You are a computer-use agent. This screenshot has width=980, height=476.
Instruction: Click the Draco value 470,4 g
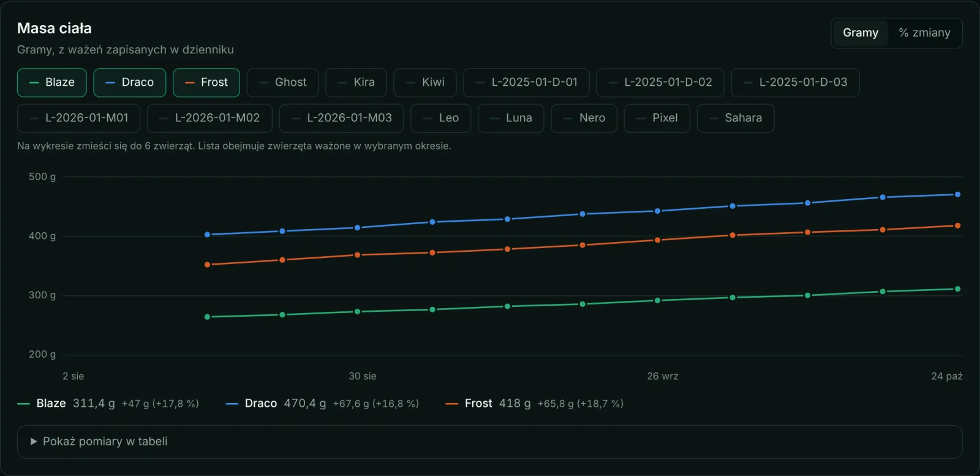[305, 404]
